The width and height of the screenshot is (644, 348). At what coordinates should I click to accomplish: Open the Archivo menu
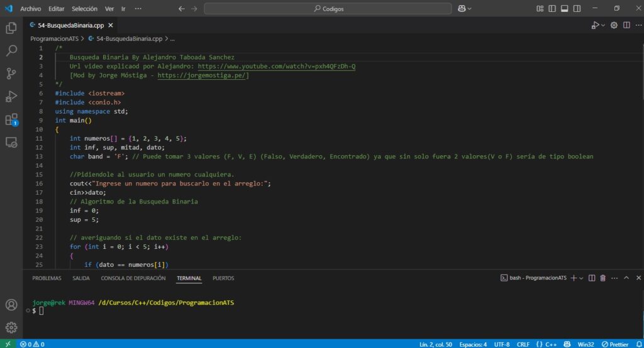point(30,9)
